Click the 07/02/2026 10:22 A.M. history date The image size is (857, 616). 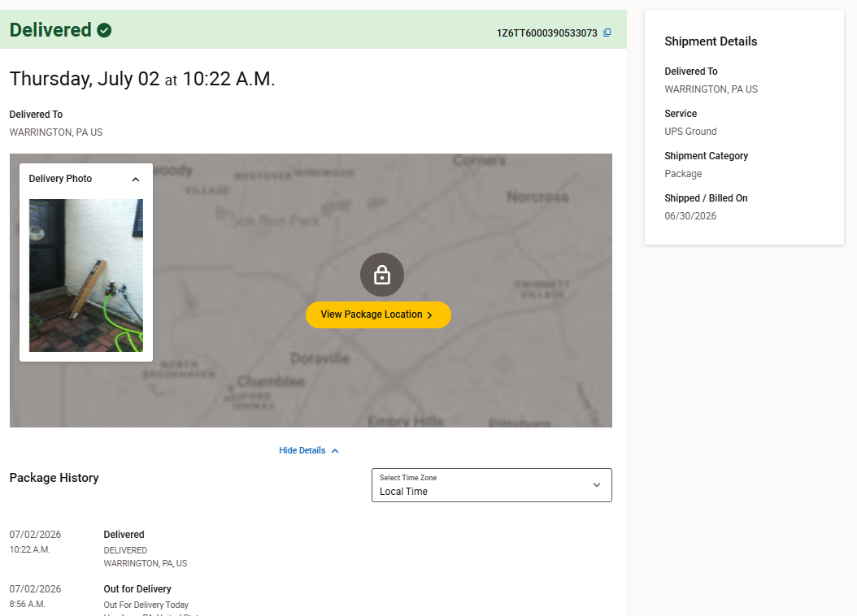point(35,535)
